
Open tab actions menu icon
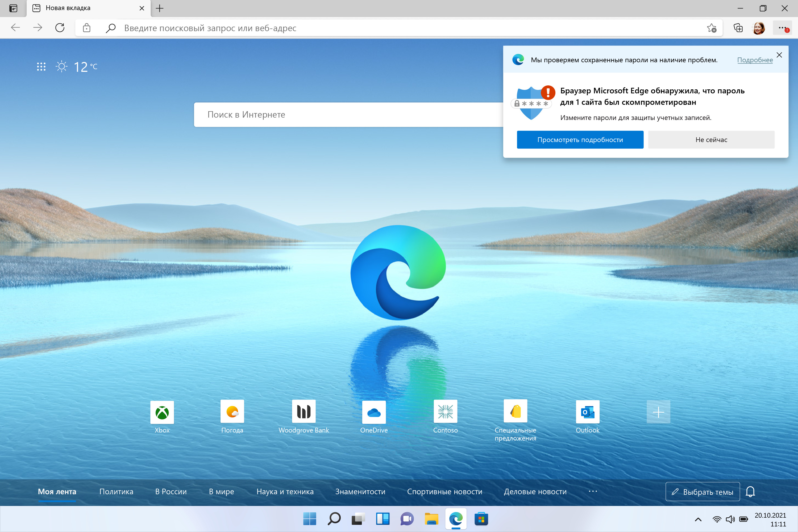(13, 8)
